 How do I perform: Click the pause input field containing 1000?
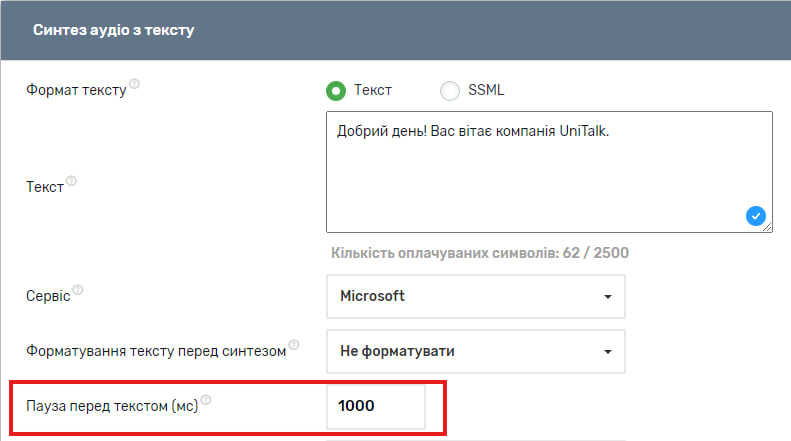tap(376, 407)
